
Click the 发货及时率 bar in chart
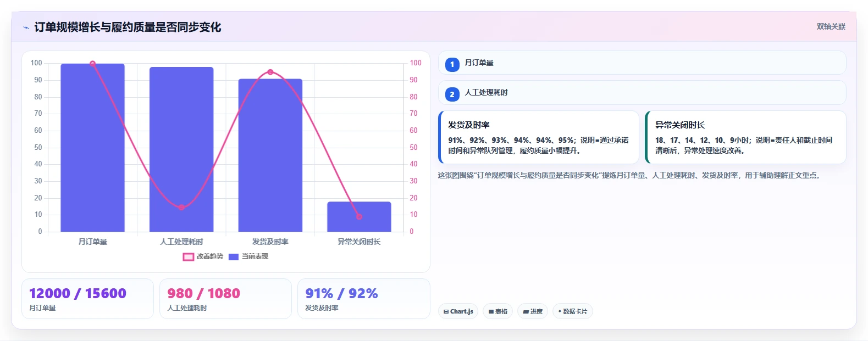pos(270,155)
